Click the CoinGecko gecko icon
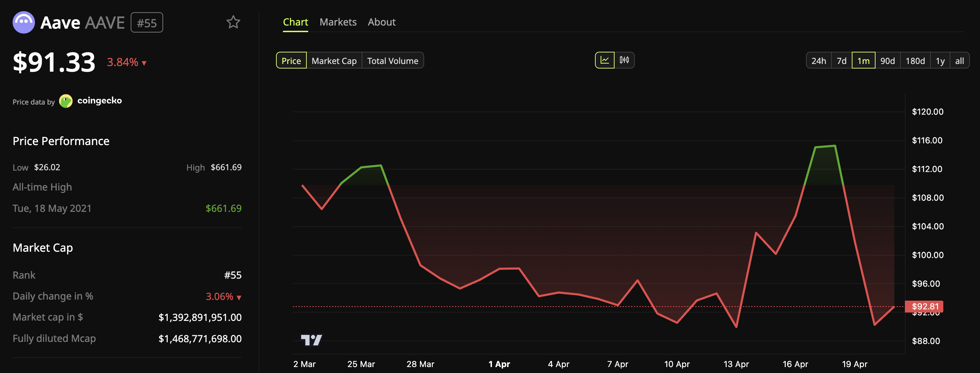Screen dimensions: 980x373 [x=66, y=100]
